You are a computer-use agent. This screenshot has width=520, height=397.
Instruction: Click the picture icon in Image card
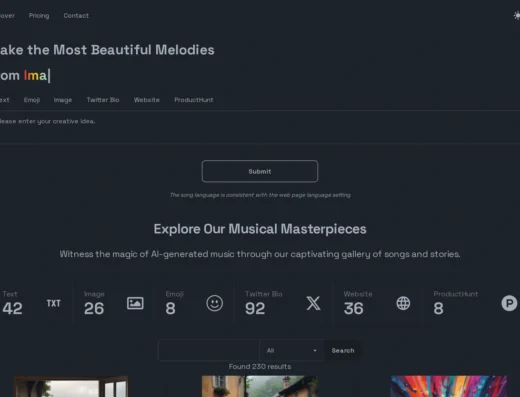pos(135,303)
